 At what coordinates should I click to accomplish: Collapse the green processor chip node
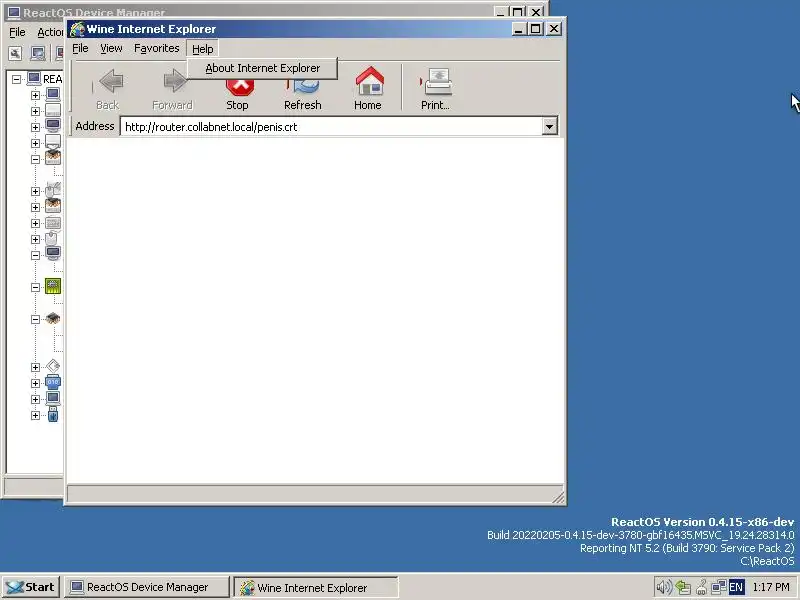point(35,287)
